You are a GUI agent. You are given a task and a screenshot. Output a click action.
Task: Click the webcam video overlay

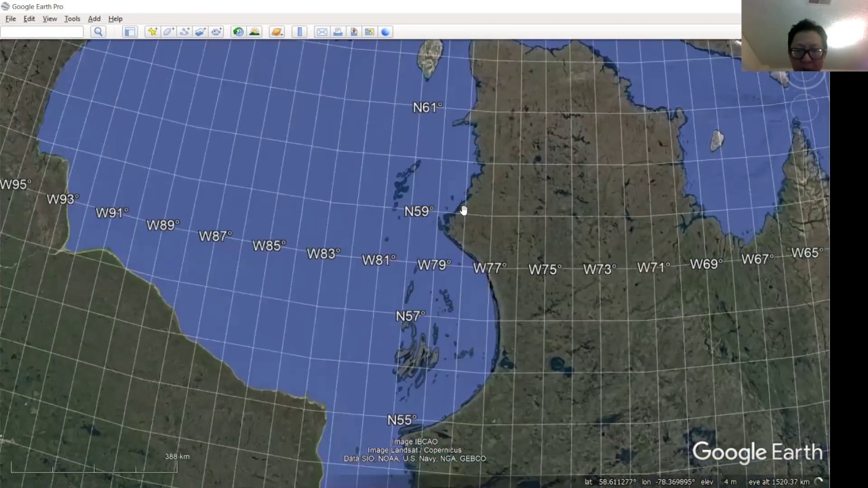tap(804, 35)
